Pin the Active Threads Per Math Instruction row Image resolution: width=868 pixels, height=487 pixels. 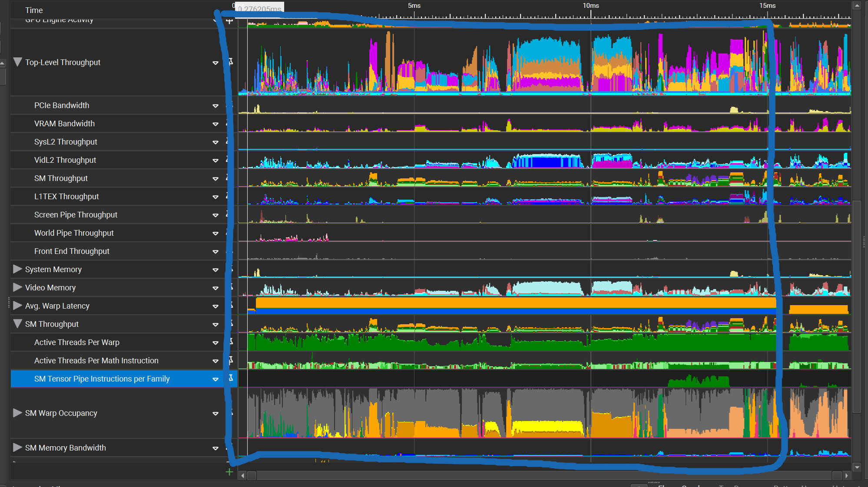[x=231, y=360]
